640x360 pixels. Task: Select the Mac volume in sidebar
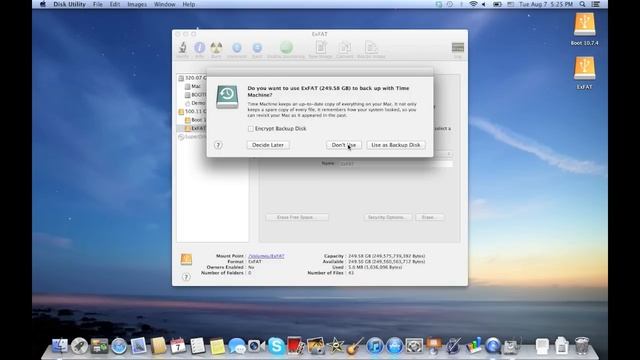pos(193,86)
